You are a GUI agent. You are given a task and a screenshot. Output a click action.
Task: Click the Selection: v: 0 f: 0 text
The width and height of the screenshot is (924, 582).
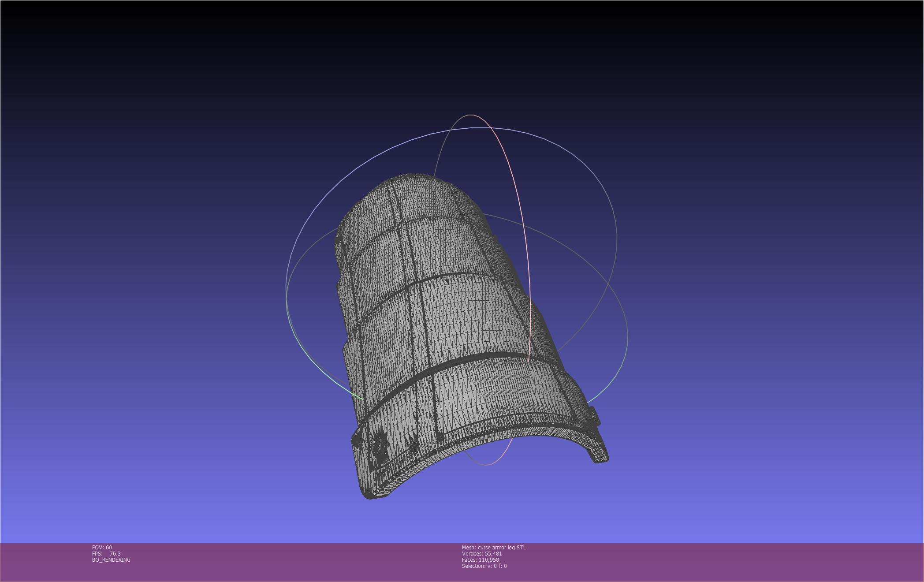[484, 566]
